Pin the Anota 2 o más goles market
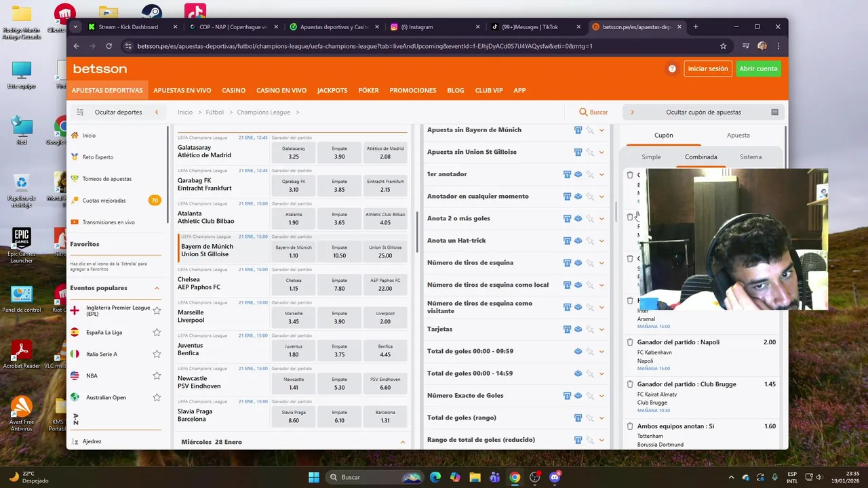The height and width of the screenshot is (488, 868). (590, 219)
